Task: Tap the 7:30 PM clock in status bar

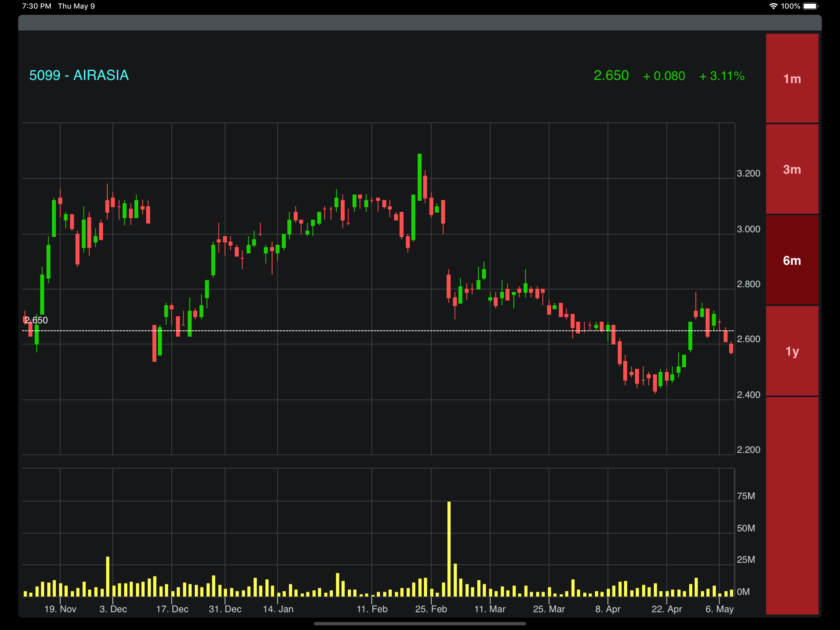Action: pos(37,6)
